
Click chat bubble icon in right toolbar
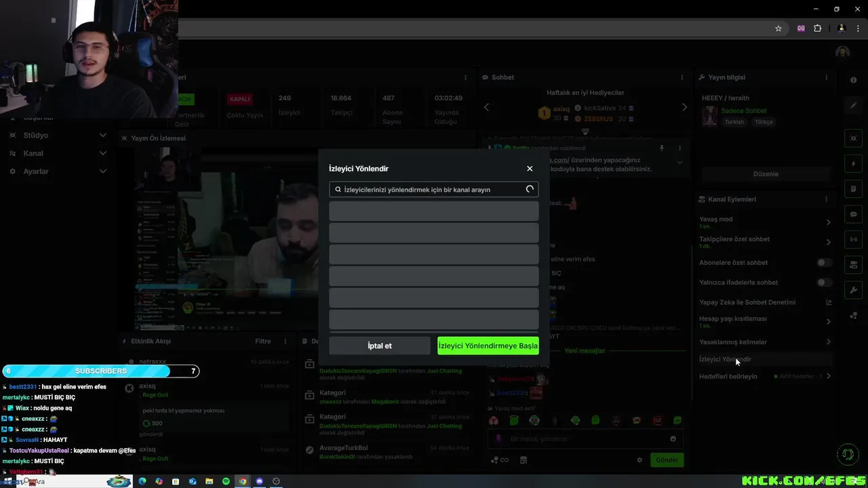point(853,214)
